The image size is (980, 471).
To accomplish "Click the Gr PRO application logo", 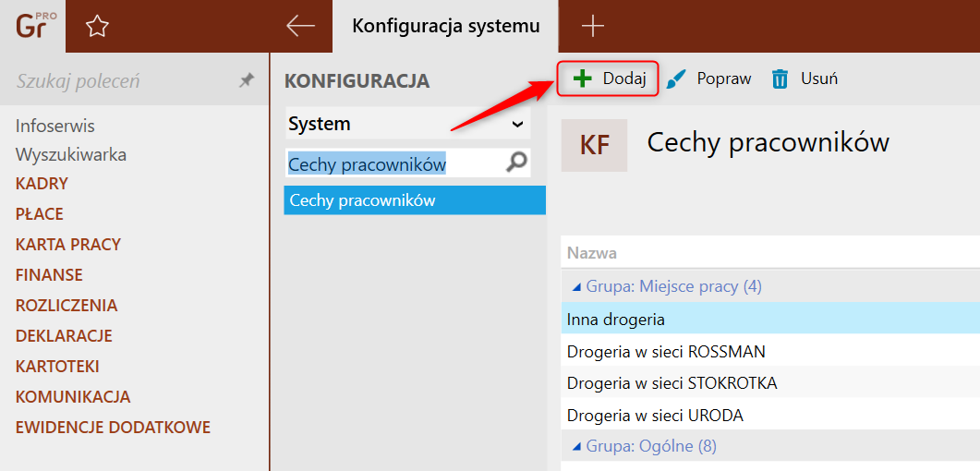I will click(33, 26).
